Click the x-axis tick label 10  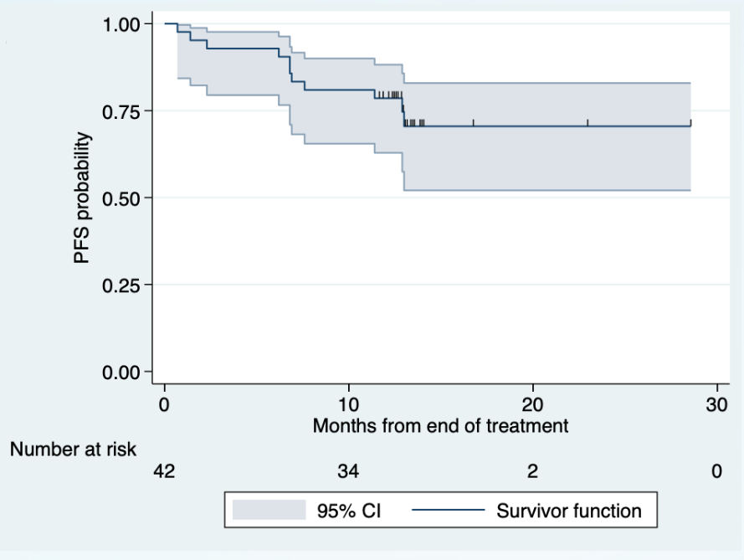point(348,403)
